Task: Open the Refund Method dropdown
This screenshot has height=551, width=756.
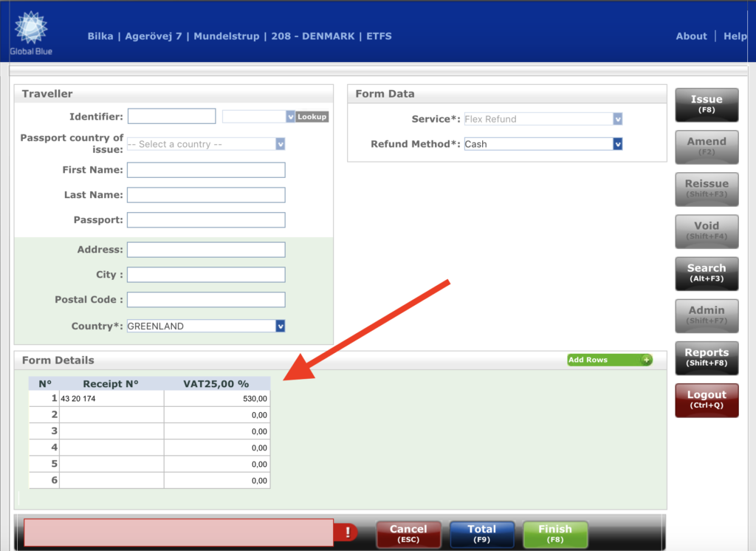Action: 617,144
